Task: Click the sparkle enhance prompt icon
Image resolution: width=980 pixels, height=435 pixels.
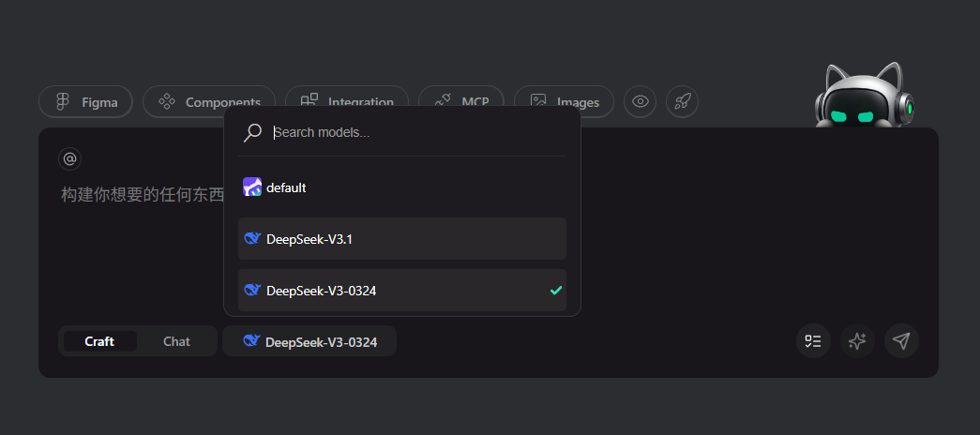Action: pos(857,340)
